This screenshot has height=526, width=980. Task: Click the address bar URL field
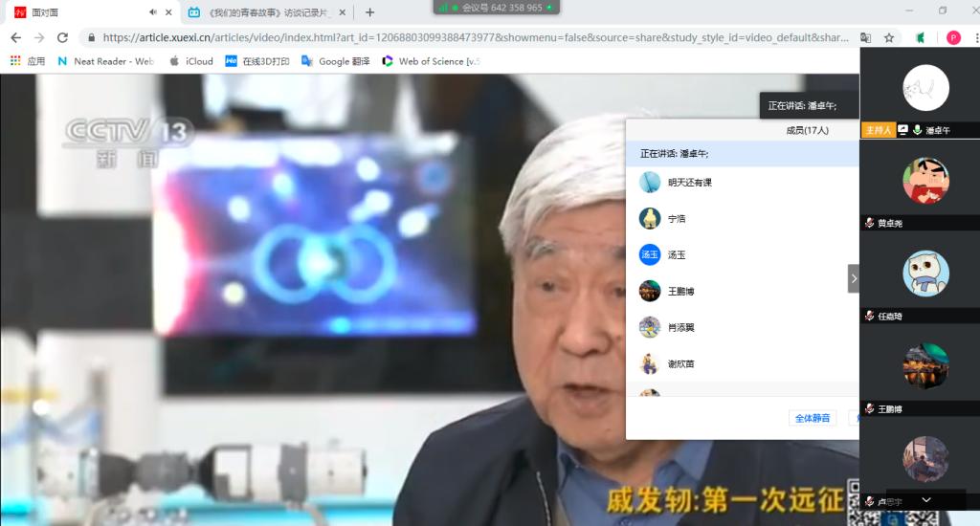pyautogui.click(x=475, y=38)
